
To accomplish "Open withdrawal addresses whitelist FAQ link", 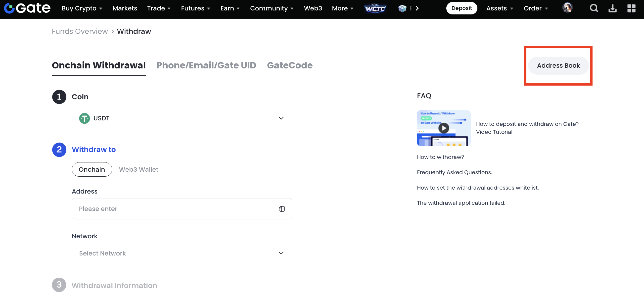I will [x=477, y=188].
